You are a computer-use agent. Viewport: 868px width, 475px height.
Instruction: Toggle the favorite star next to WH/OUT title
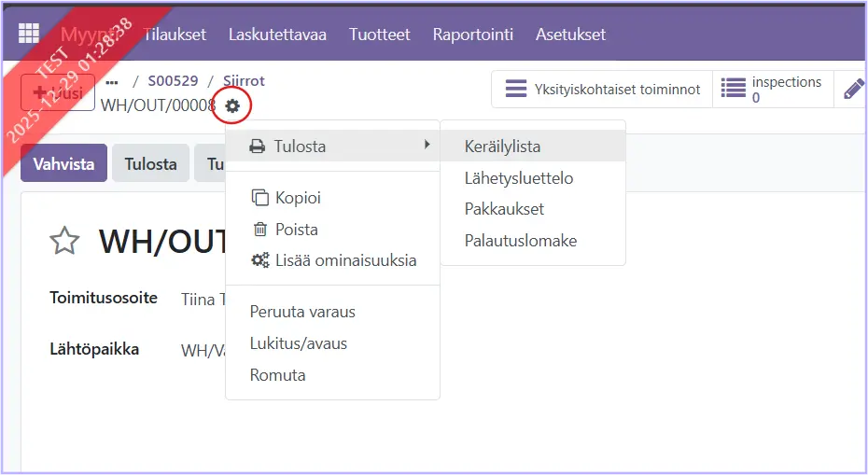tap(64, 242)
